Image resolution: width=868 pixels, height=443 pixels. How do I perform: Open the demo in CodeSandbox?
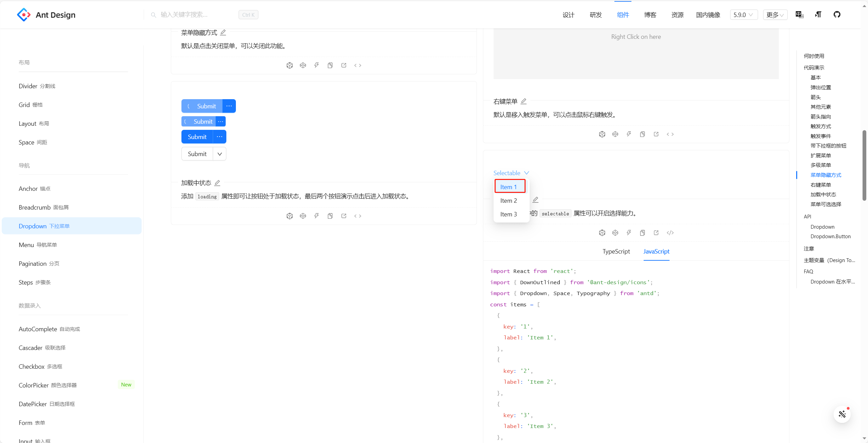[x=602, y=232]
